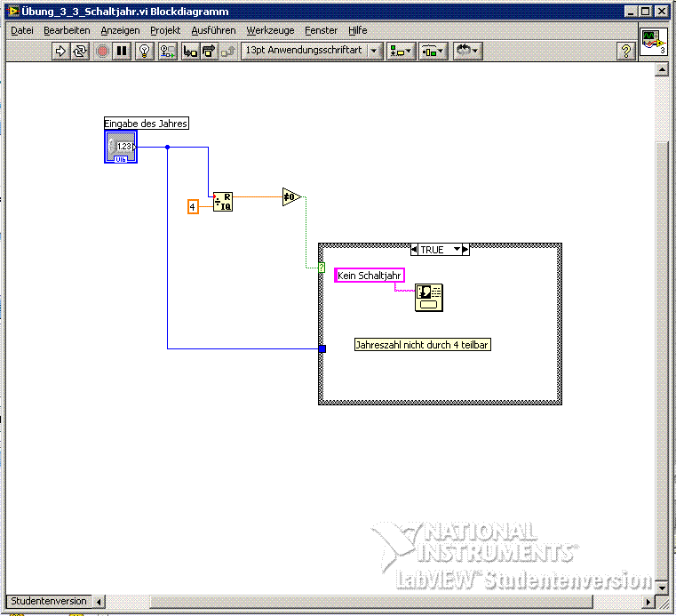Viewport: 676px width, 616px height.
Task: Click the red Abort Execution button
Action: [x=102, y=51]
